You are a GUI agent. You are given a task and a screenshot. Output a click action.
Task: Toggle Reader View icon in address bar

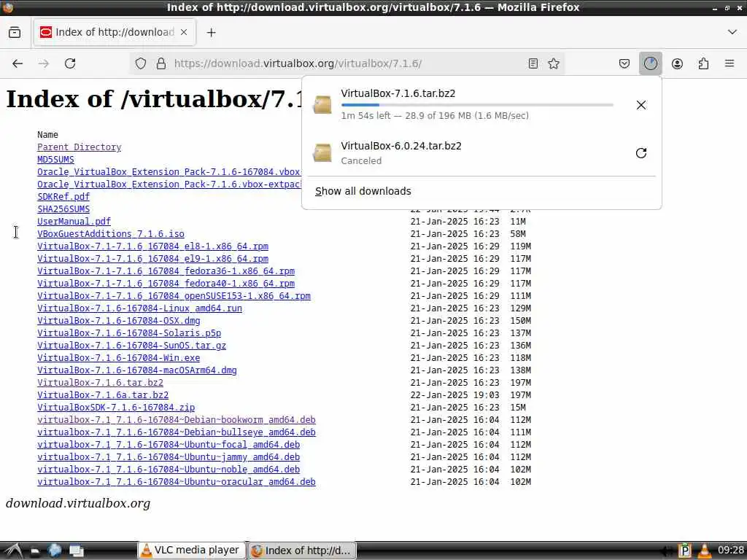(x=533, y=63)
